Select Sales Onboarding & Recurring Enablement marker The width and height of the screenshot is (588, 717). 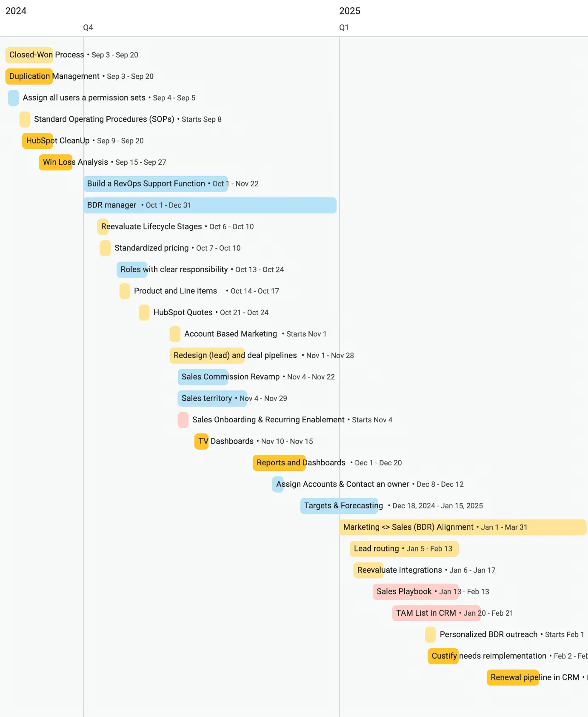point(183,420)
